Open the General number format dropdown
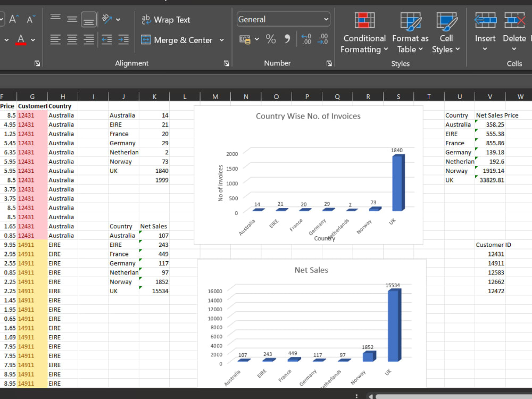This screenshot has height=399, width=532. (x=282, y=19)
